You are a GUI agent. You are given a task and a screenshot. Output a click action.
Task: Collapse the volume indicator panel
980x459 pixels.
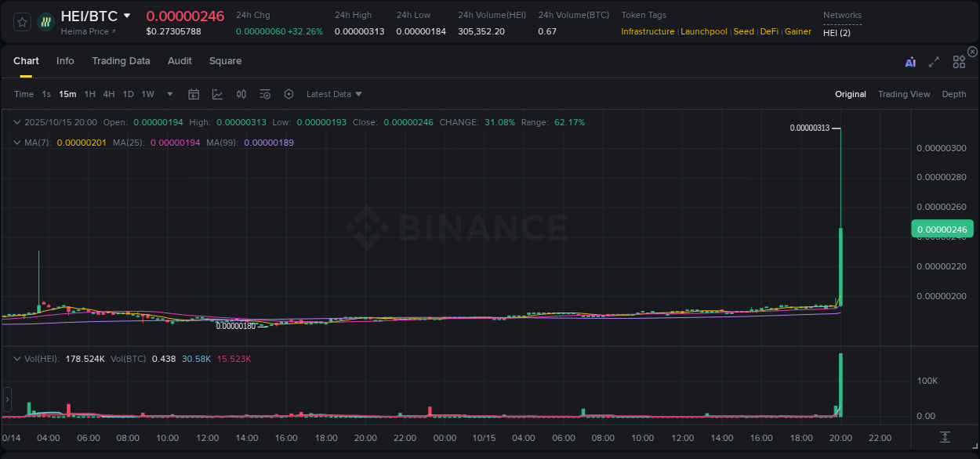17,358
